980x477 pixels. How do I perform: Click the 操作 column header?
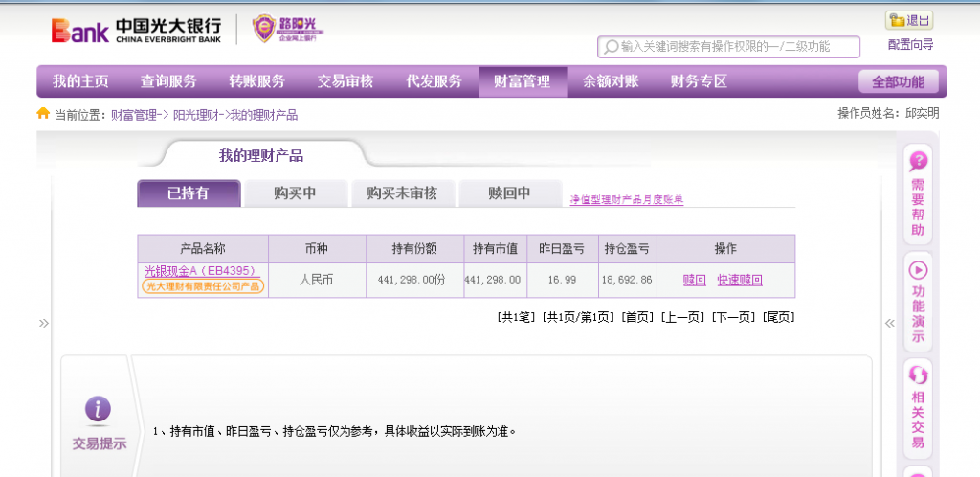pyautogui.click(x=725, y=249)
